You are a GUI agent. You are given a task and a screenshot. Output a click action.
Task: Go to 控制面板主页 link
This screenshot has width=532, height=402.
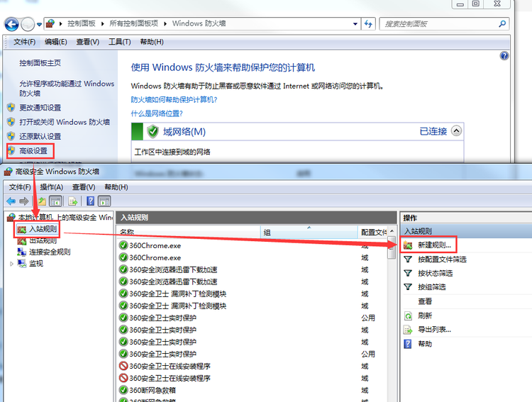40,63
